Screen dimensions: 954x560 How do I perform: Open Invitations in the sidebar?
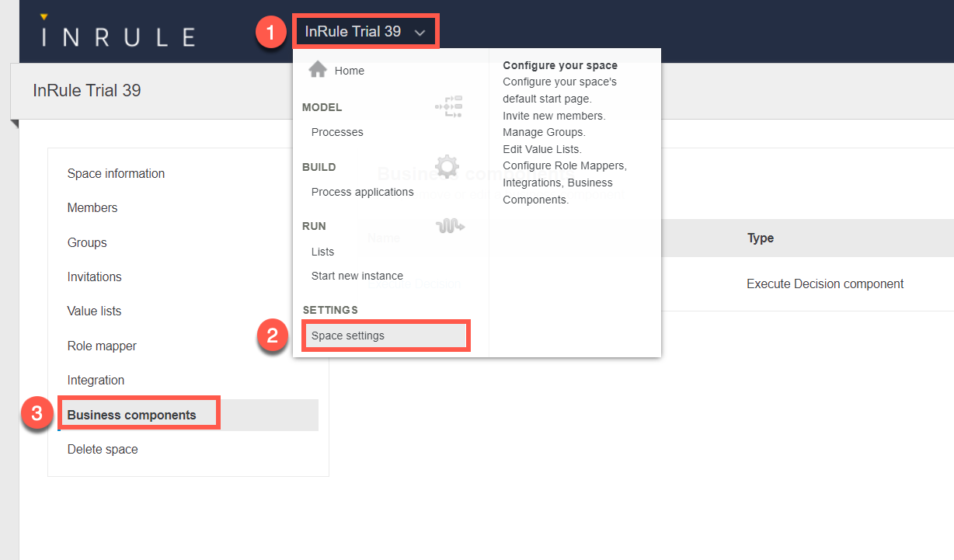pos(94,277)
